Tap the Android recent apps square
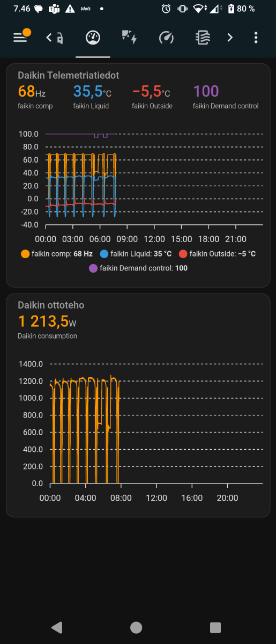Screen dimensions: 276x644 [x=215, y=627]
